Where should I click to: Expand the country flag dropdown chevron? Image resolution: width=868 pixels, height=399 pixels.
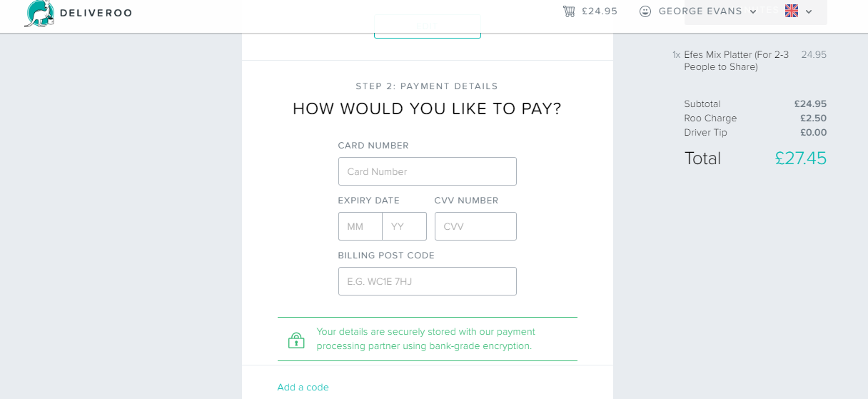click(809, 12)
